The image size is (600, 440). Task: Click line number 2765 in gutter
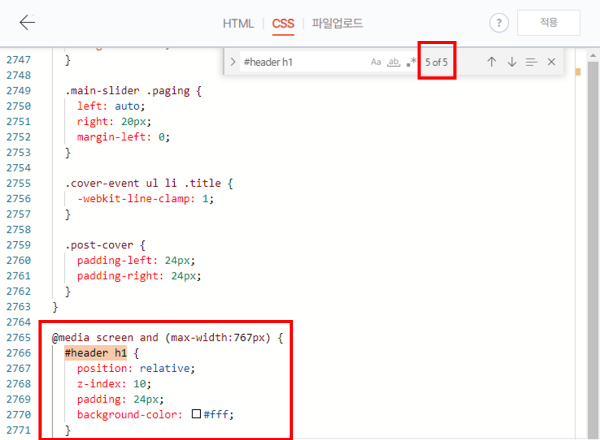coord(18,337)
